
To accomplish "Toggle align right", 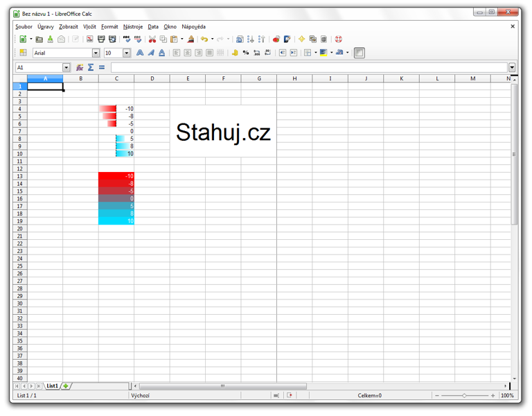I will pyautogui.click(x=199, y=53).
